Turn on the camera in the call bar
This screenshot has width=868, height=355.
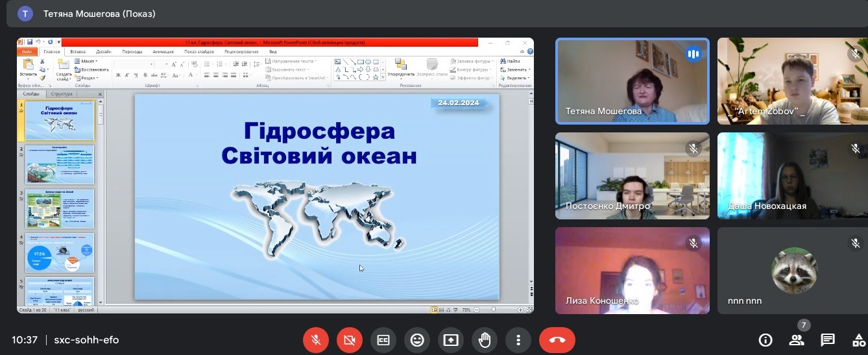click(350, 339)
